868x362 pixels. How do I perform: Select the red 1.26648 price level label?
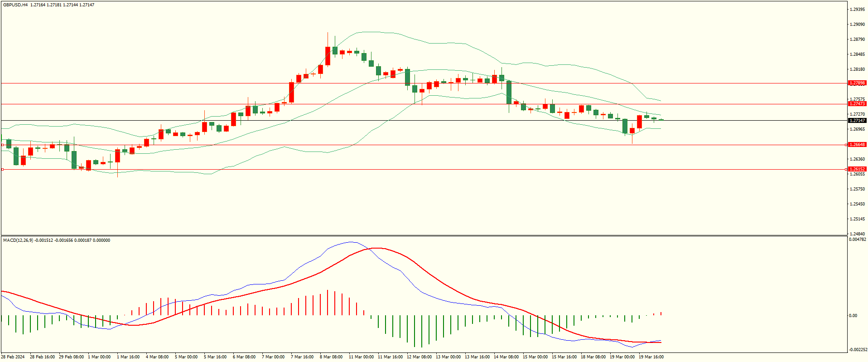(857, 145)
